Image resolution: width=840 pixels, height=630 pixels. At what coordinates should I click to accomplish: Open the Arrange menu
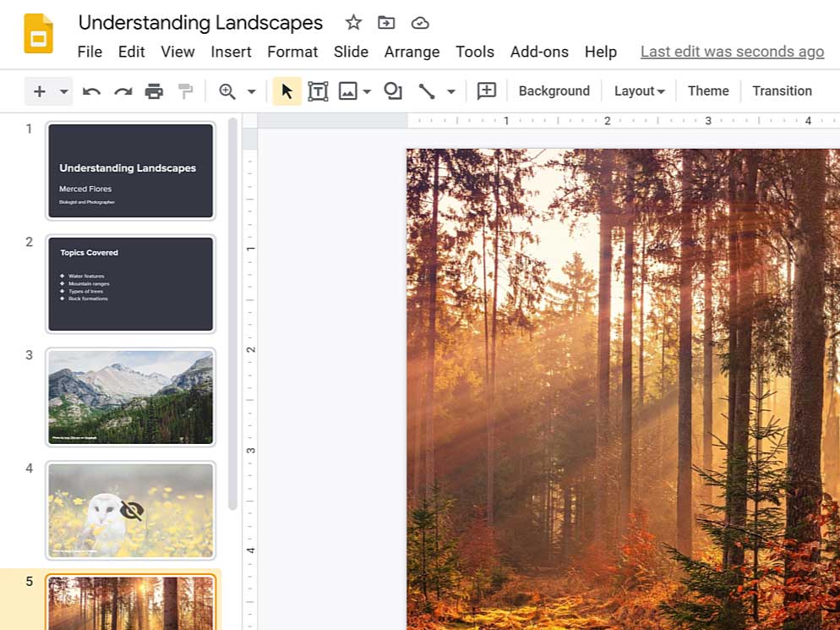tap(412, 52)
